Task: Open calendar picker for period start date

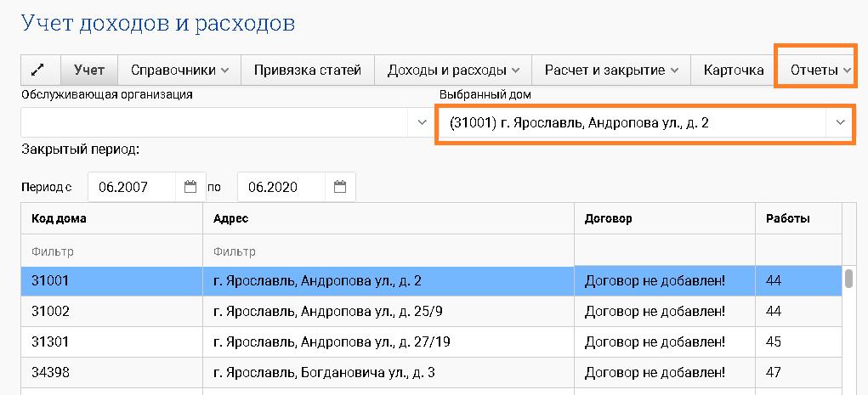Action: (190, 187)
